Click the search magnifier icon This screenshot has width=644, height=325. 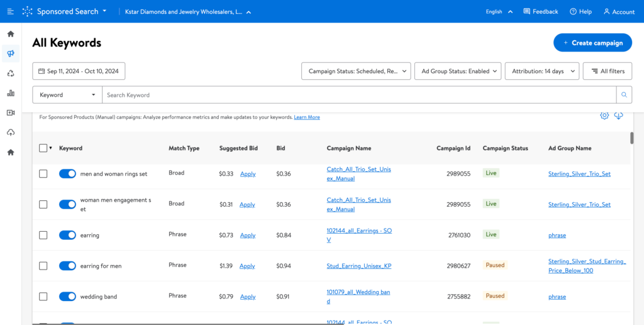[x=624, y=94]
